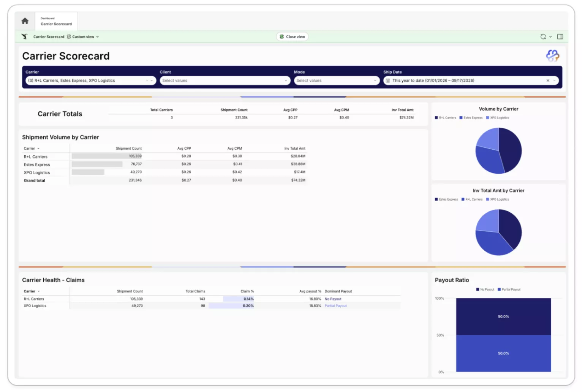Toggle XPO Logistics legend in Inv Total Amt chart

point(498,199)
